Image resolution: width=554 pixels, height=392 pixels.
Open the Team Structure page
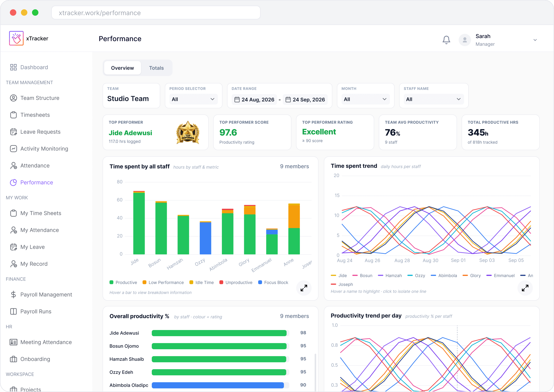click(34, 98)
